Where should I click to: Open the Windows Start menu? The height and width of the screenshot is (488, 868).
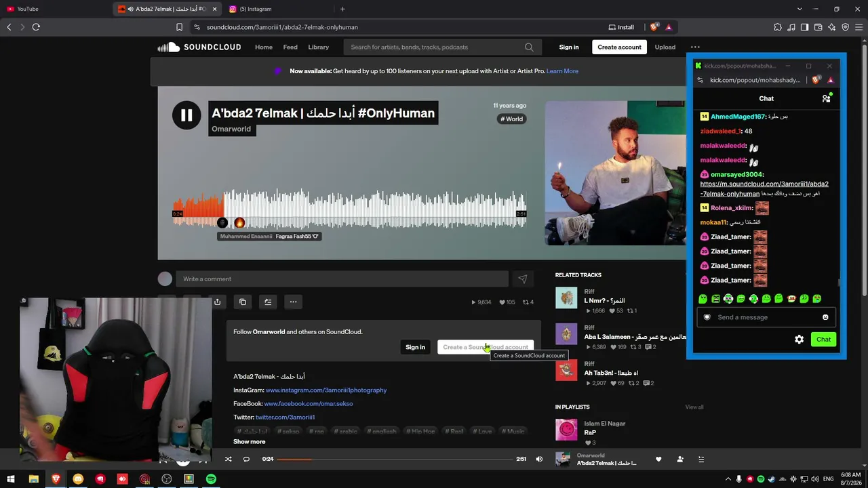pos(11,479)
